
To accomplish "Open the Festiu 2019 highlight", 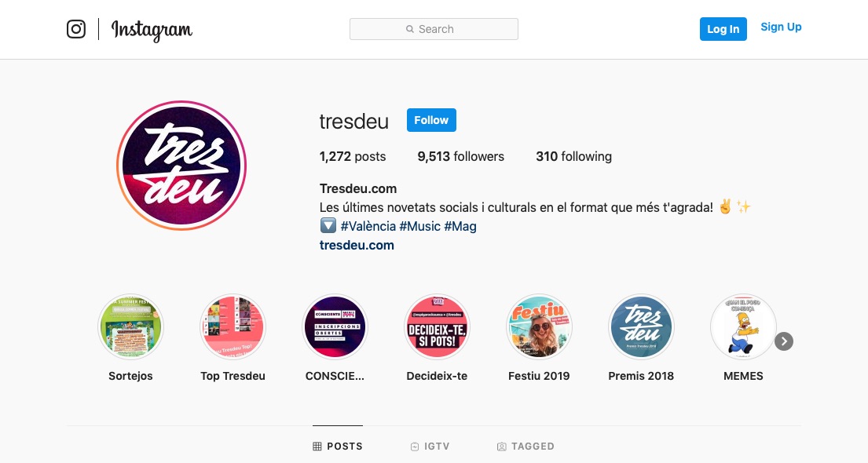I will tap(539, 327).
